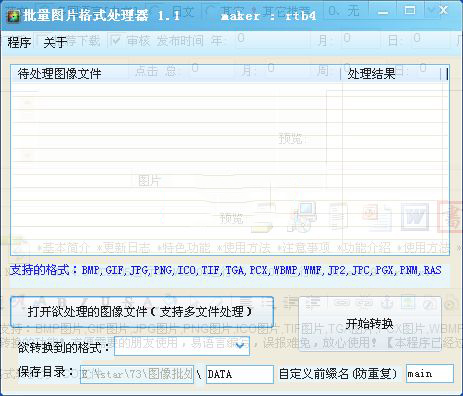Click the 欲转换到的格式 label
The image size is (463, 396).
pyautogui.click(x=64, y=348)
